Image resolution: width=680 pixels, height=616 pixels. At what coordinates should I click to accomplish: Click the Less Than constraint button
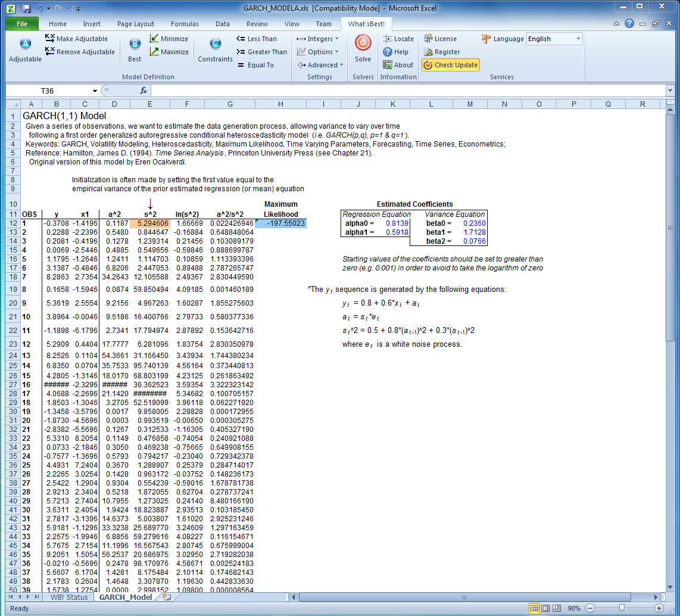coord(257,39)
